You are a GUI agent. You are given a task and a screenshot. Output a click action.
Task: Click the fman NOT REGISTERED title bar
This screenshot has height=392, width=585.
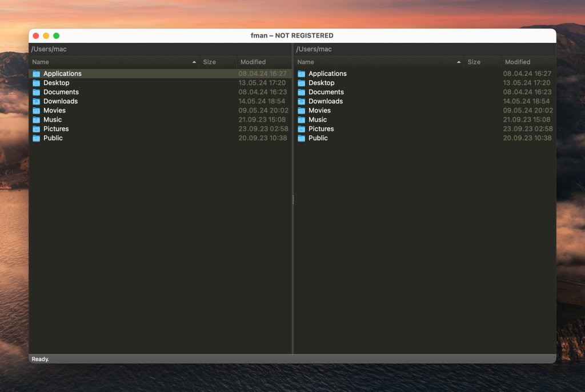pyautogui.click(x=292, y=35)
